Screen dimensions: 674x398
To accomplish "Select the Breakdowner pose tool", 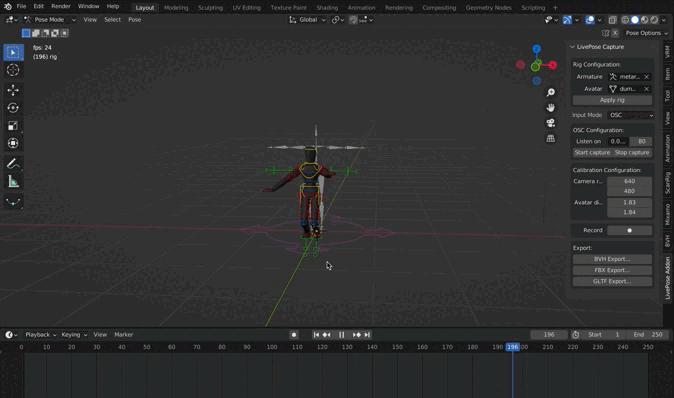I will [13, 202].
